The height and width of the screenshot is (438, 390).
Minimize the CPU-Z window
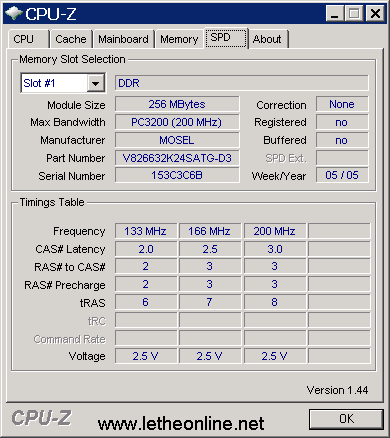point(334,14)
